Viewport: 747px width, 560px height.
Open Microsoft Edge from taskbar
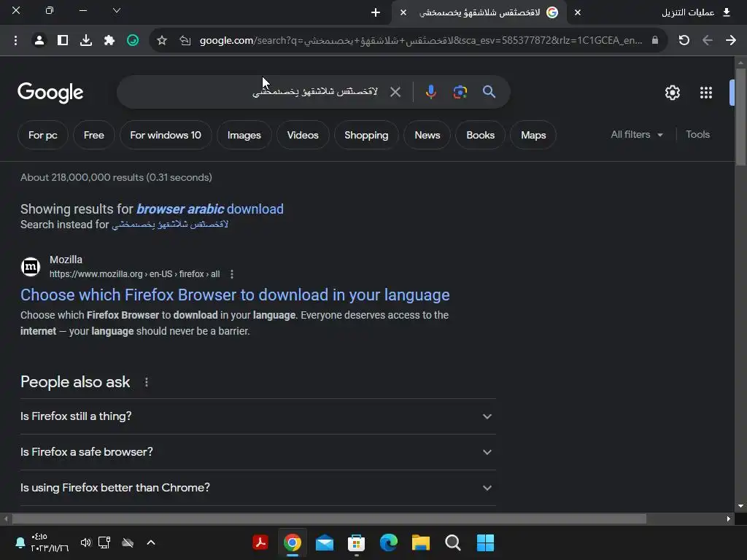[x=389, y=542]
